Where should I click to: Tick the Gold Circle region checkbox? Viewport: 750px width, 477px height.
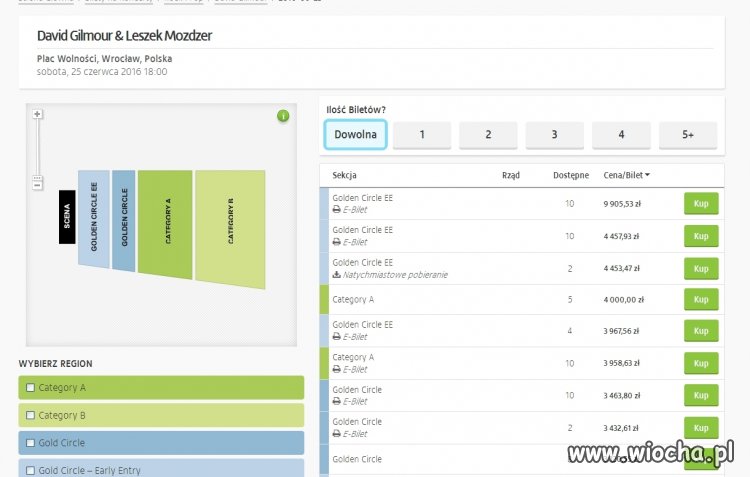[x=31, y=443]
